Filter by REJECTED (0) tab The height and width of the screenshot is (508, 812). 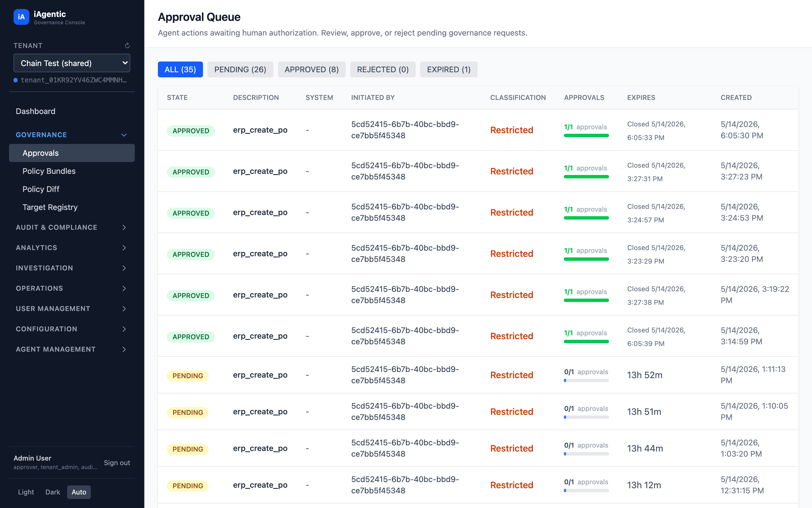[383, 69]
